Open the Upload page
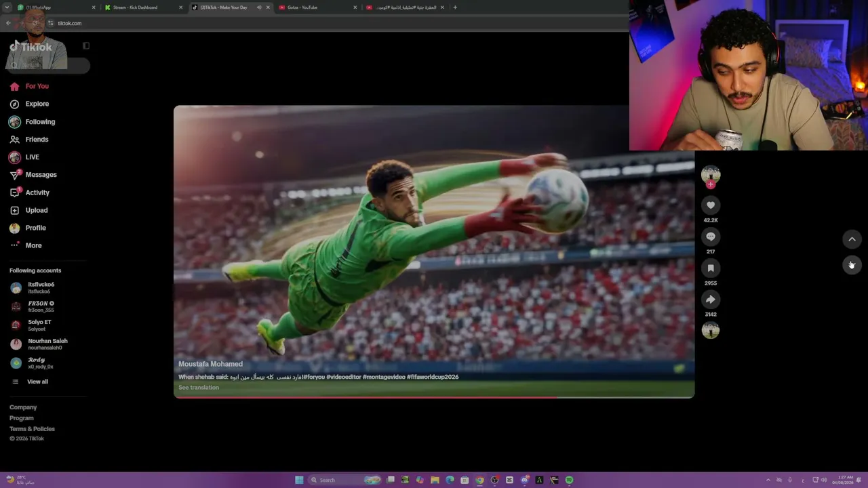The height and width of the screenshot is (488, 868). click(x=28, y=210)
